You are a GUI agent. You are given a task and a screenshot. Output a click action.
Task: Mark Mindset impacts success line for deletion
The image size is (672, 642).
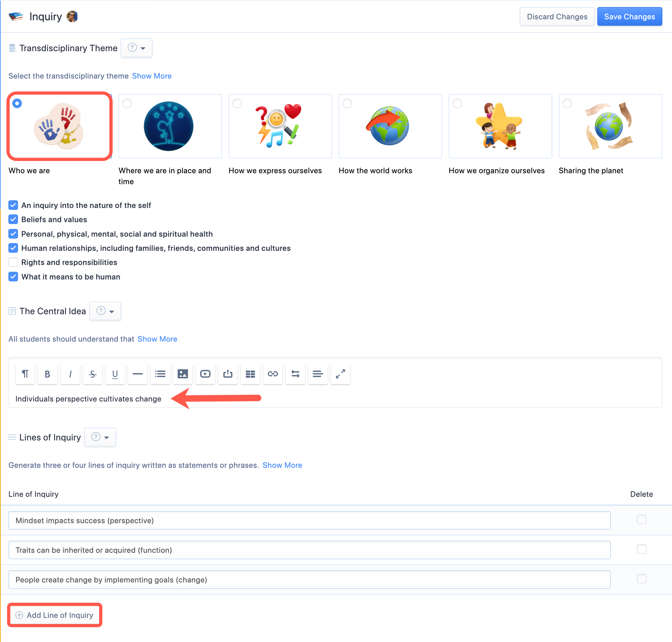[641, 519]
